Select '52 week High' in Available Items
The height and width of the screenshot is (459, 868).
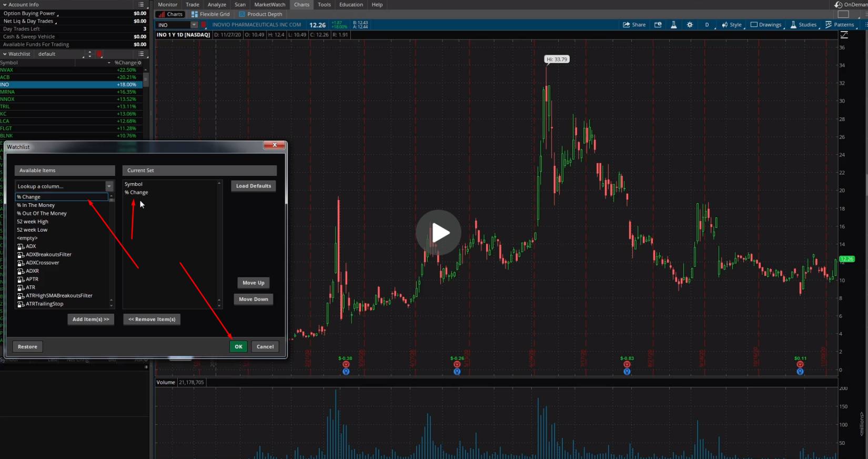33,222
